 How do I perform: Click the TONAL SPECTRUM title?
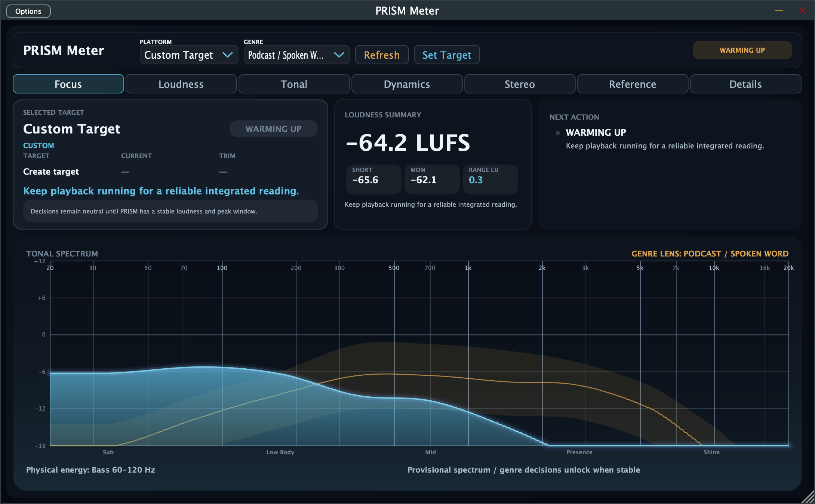tap(62, 253)
